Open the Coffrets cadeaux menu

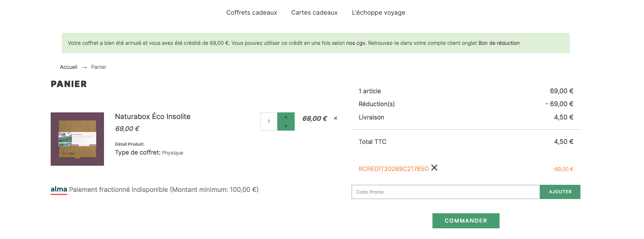click(x=252, y=12)
